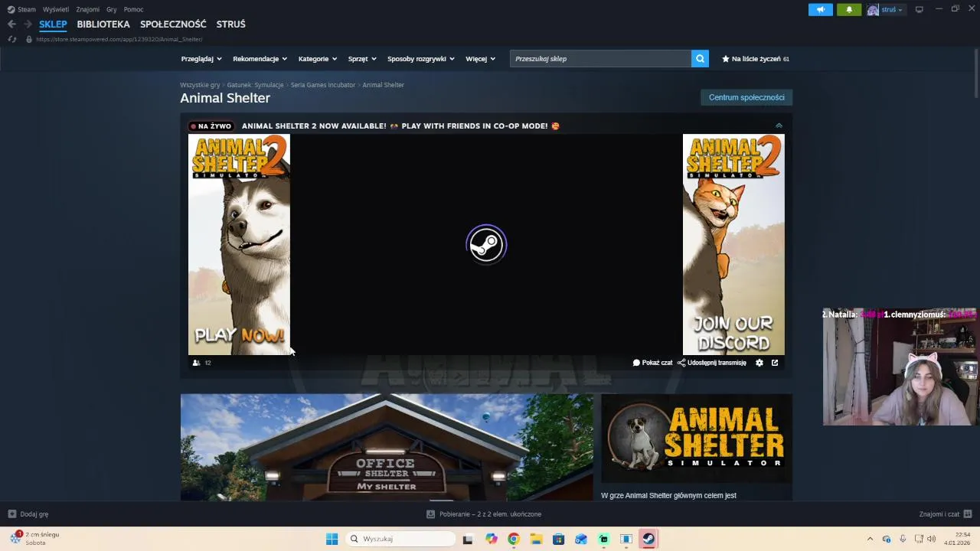Click the Steam icon on taskbar

point(648,539)
